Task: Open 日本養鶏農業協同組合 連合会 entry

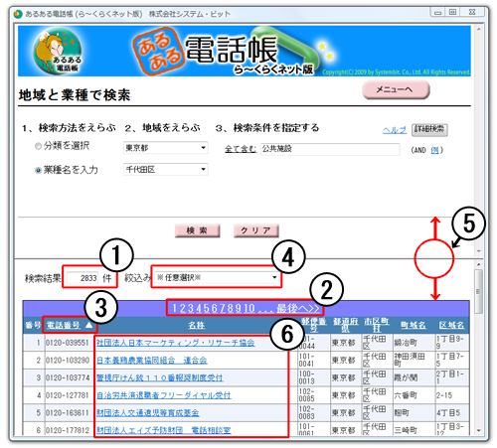Action: point(152,361)
